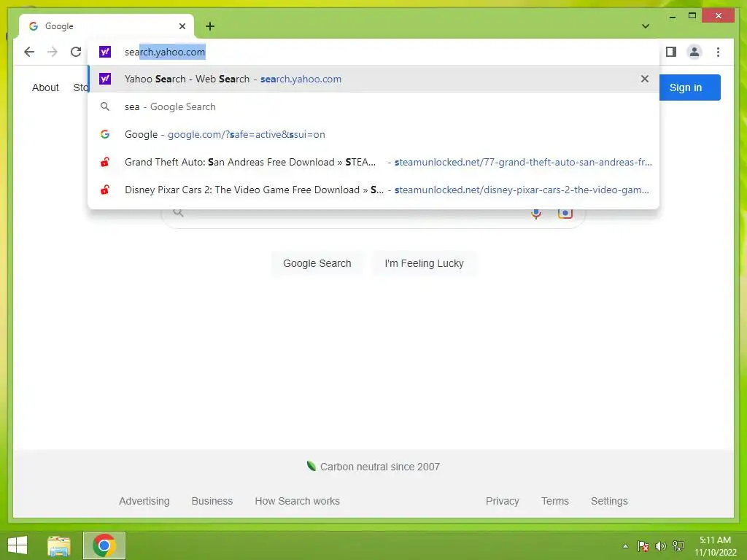Open the Privacy footer link
The width and height of the screenshot is (747, 560).
point(502,501)
